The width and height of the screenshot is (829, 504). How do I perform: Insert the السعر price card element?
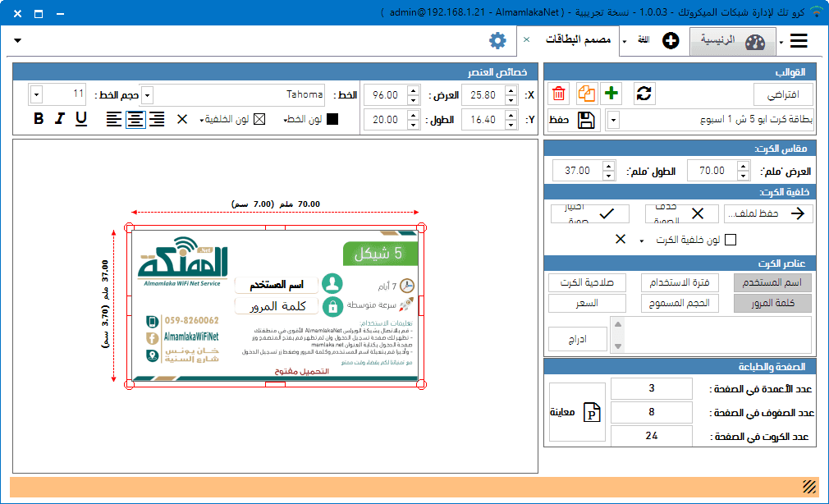587,303
